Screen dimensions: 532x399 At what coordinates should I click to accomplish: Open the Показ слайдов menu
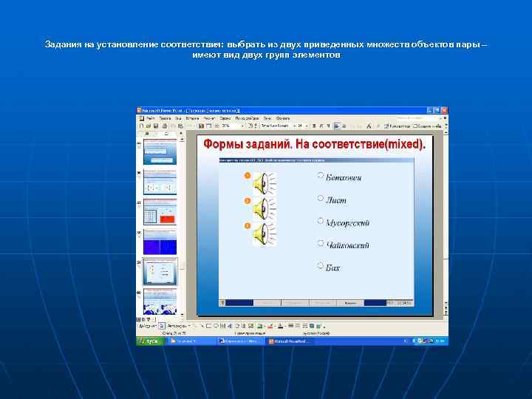tap(247, 118)
